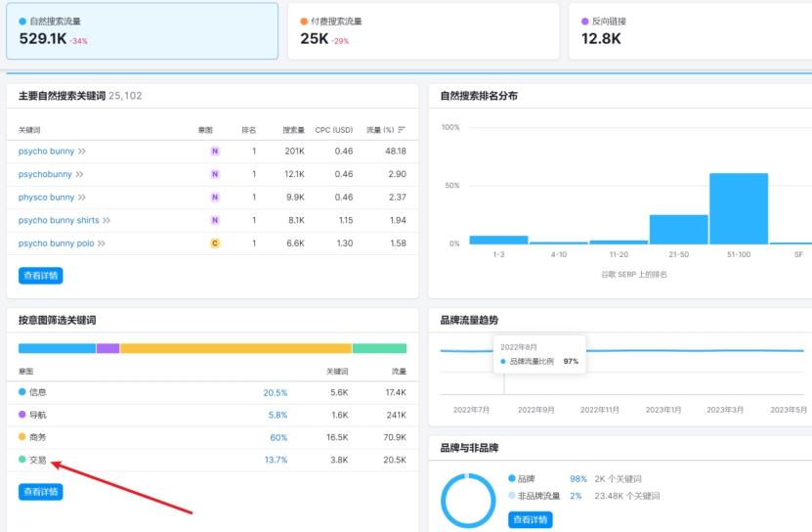Sort by the 流量 (%) column sort icon
Screen dimensions: 812x532
pos(402,130)
